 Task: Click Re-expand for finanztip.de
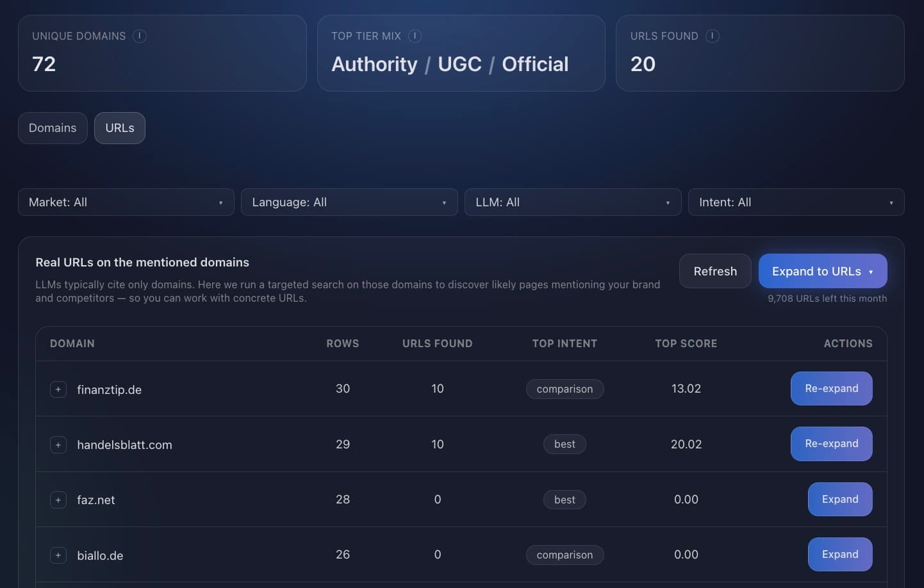pyautogui.click(x=832, y=389)
